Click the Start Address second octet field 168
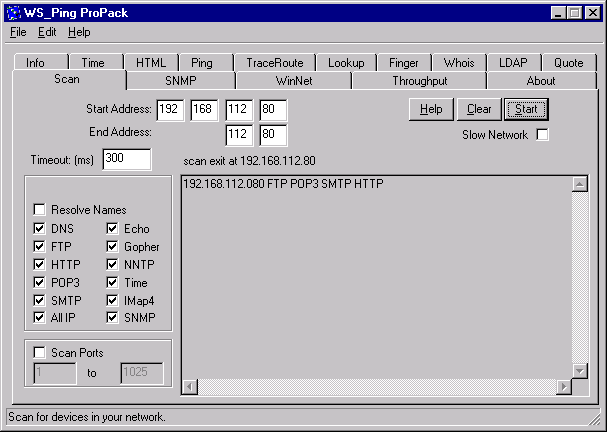Viewport: 607px width, 432px height. [204, 110]
